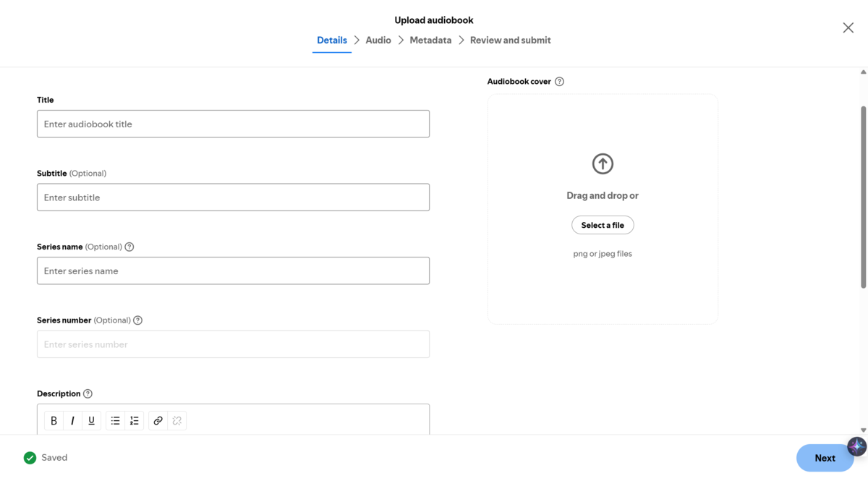
Task: Click the 'Drag and drop or' text
Action: coord(603,195)
